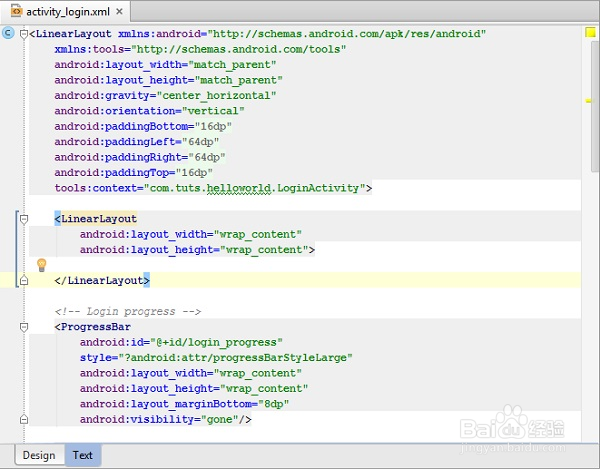Click ProgressBar android:layout_width="wrap_content" line

click(191, 373)
